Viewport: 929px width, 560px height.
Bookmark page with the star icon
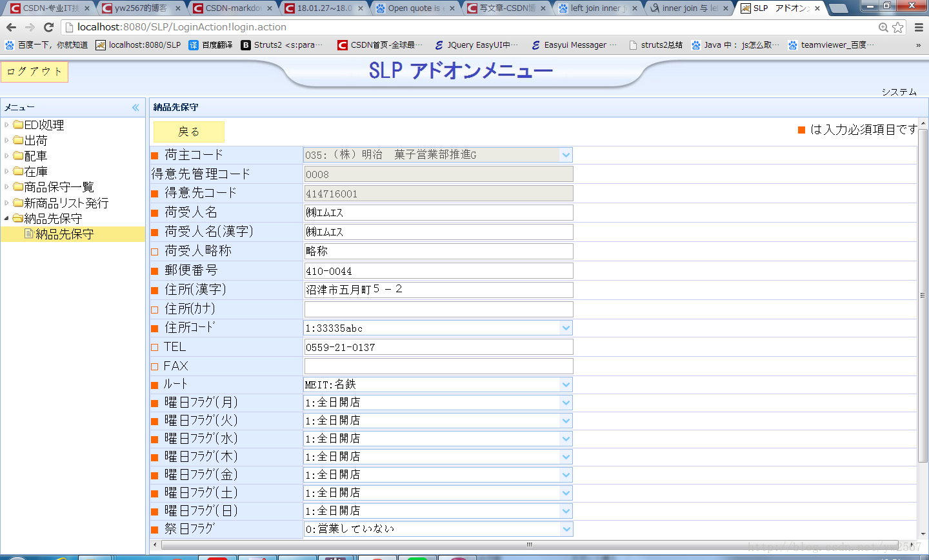[x=898, y=27]
